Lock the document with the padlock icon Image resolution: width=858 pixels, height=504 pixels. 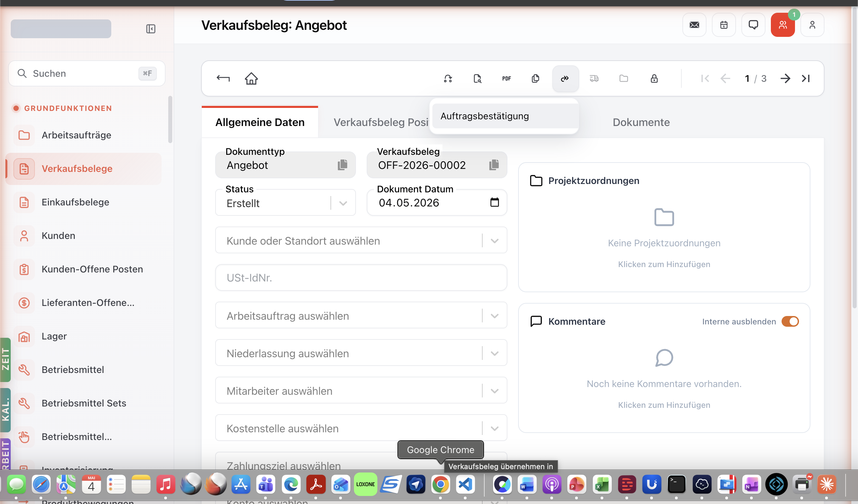click(654, 79)
